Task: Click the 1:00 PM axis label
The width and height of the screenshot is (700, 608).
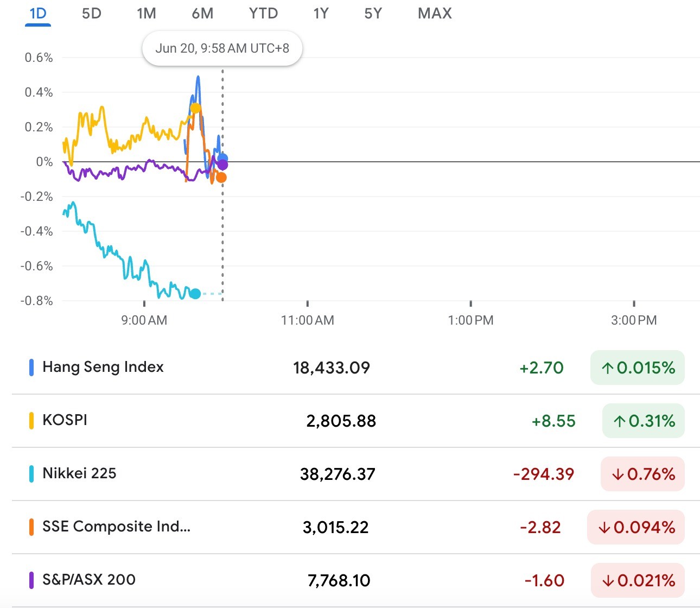Action: point(470,320)
